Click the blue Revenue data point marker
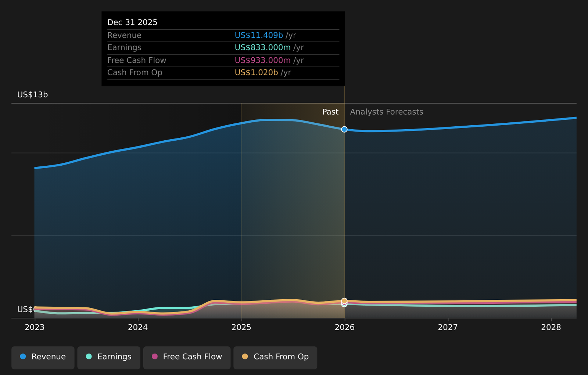The width and height of the screenshot is (588, 375). click(x=344, y=129)
